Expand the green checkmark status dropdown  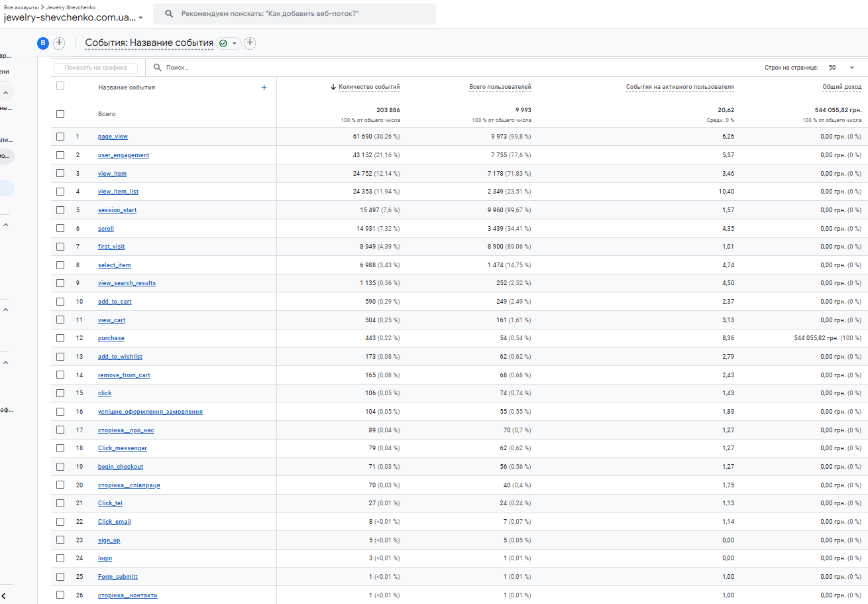pyautogui.click(x=228, y=43)
